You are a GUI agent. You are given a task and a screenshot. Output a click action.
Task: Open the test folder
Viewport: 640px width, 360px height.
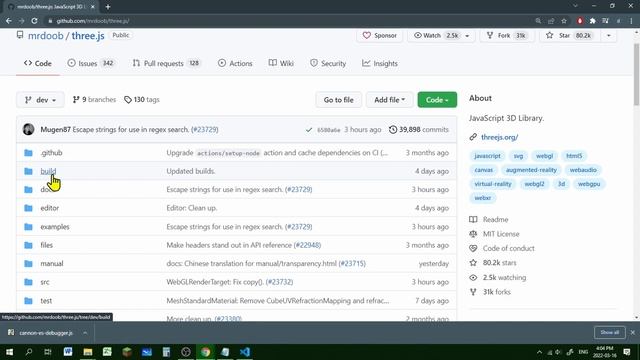click(46, 301)
